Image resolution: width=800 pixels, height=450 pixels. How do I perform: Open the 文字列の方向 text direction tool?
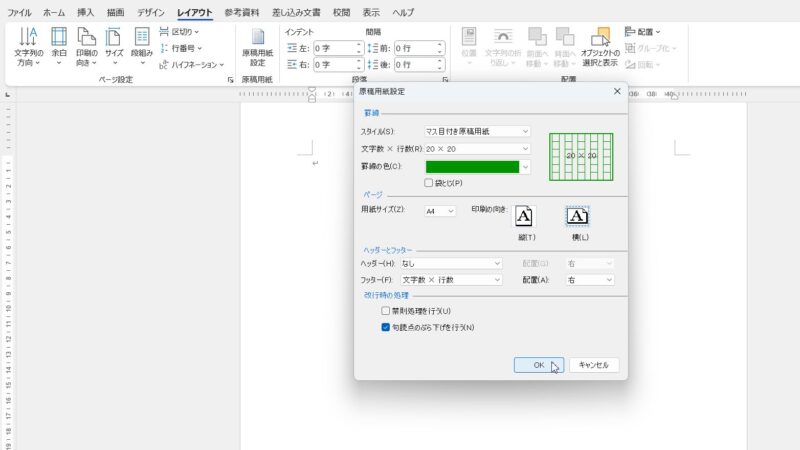point(28,47)
